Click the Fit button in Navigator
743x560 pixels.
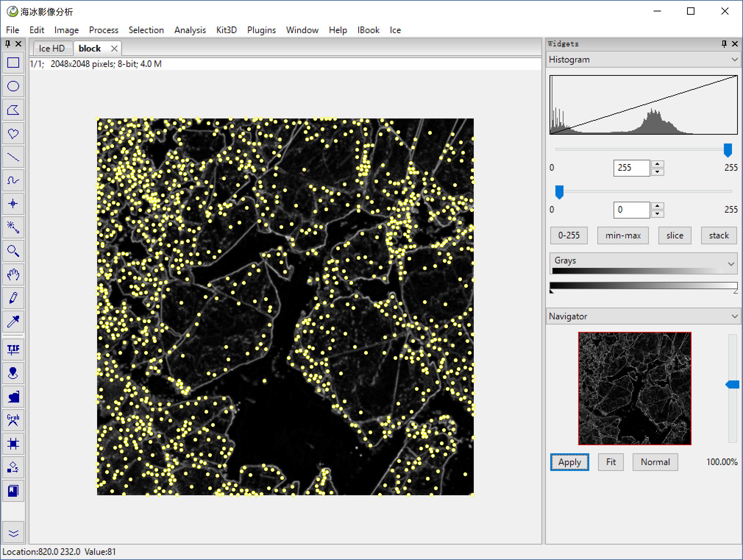(611, 462)
